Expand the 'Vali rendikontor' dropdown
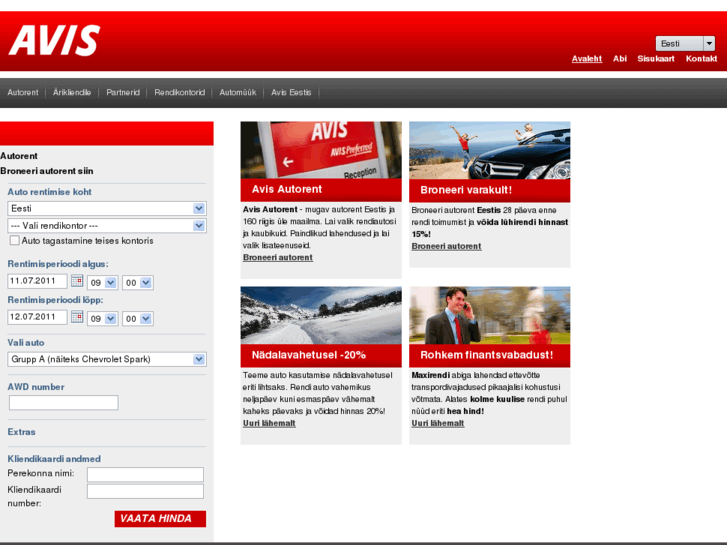The image size is (727, 545). 107,225
